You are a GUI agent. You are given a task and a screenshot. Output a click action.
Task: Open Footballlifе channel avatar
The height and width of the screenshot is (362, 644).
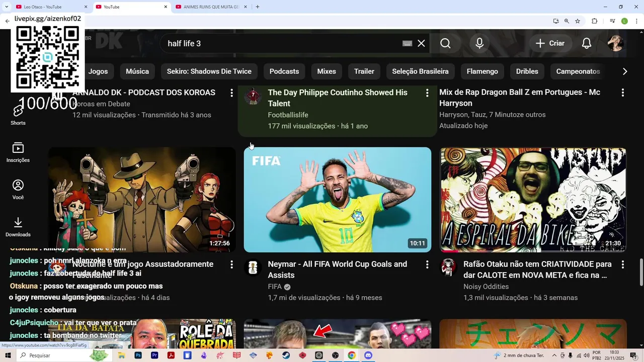[253, 97]
